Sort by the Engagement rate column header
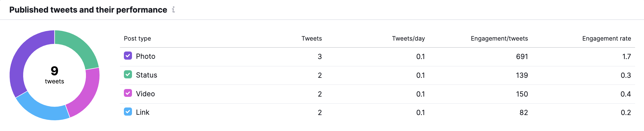This screenshot has height=131, width=644. pyautogui.click(x=607, y=38)
